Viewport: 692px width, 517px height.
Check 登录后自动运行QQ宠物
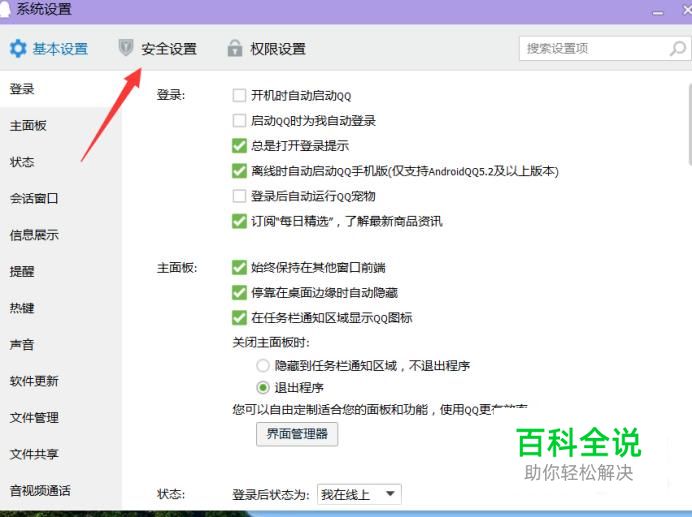[x=239, y=196]
